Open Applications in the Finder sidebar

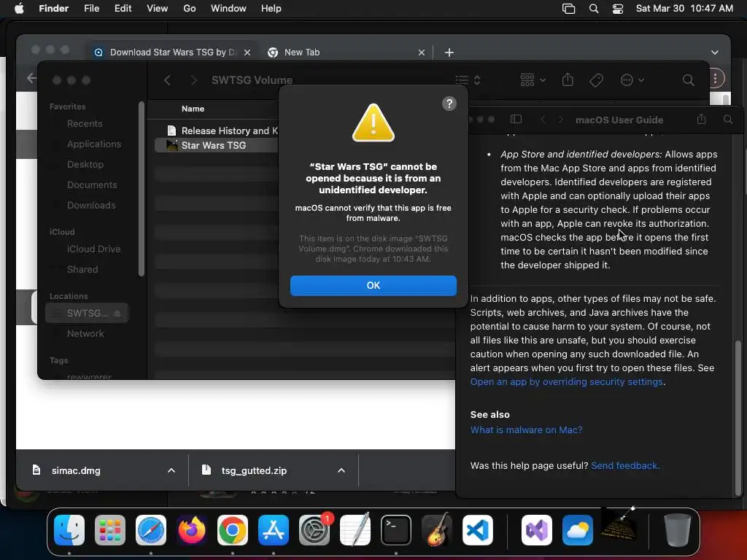coord(94,144)
